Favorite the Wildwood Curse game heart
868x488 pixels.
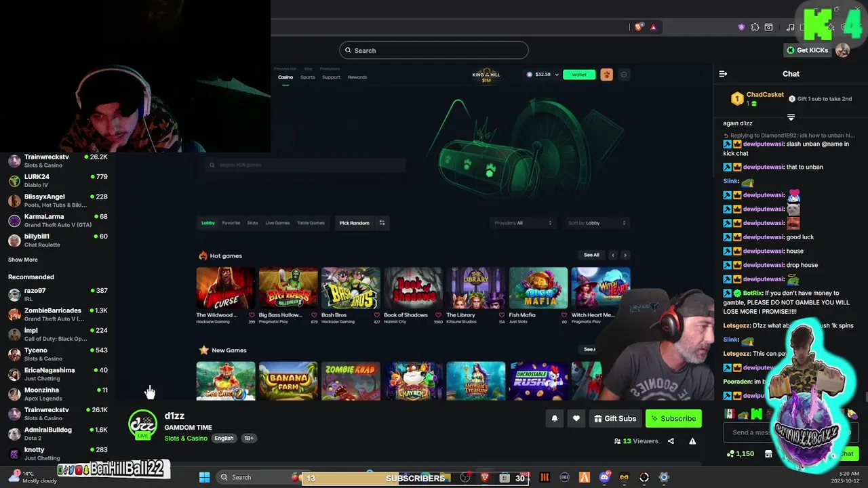[252, 315]
